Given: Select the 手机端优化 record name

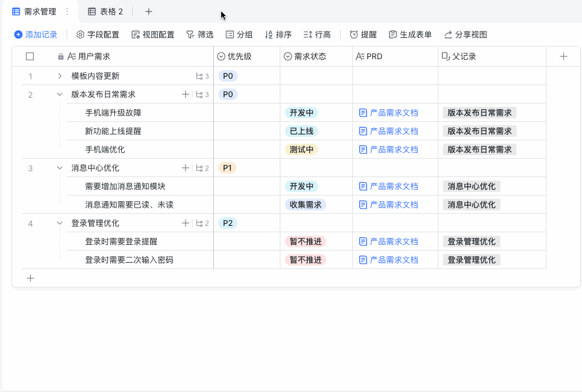Looking at the screenshot, I should click(105, 149).
